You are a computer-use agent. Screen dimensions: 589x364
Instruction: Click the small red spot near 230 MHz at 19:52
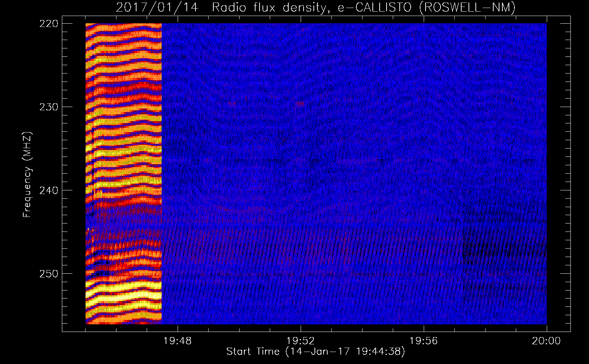(x=300, y=104)
